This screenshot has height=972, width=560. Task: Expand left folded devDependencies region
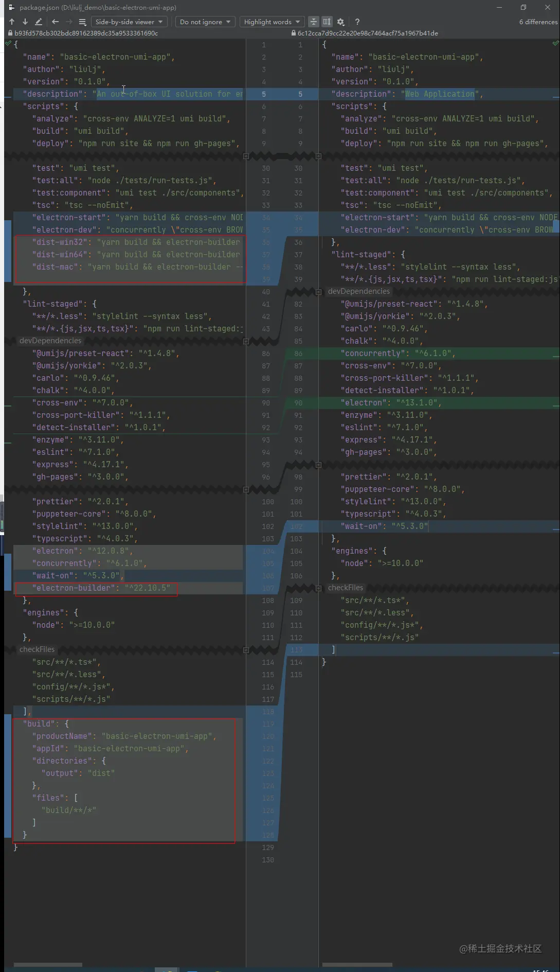pyautogui.click(x=246, y=341)
